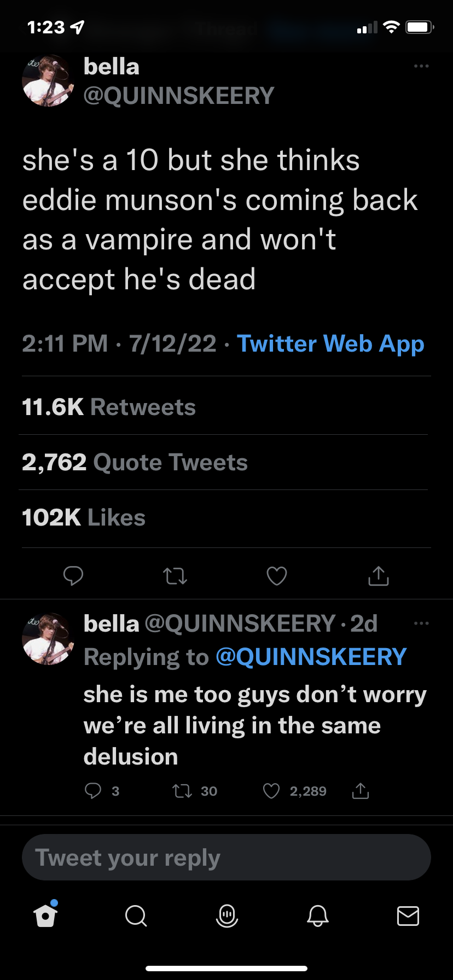453x980 pixels.
Task: Open the Twitter Web App link
Action: tap(330, 343)
